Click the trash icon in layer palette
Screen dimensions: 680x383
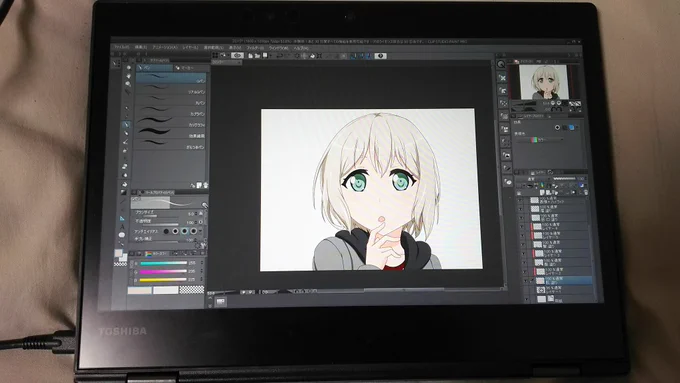[x=586, y=192]
